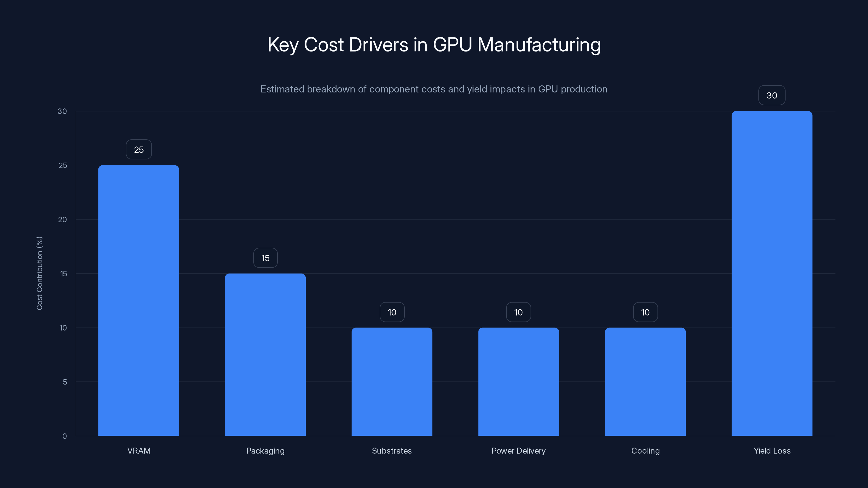Click the y-axis tick label '20'
This screenshot has width=868, height=488.
coord(62,220)
